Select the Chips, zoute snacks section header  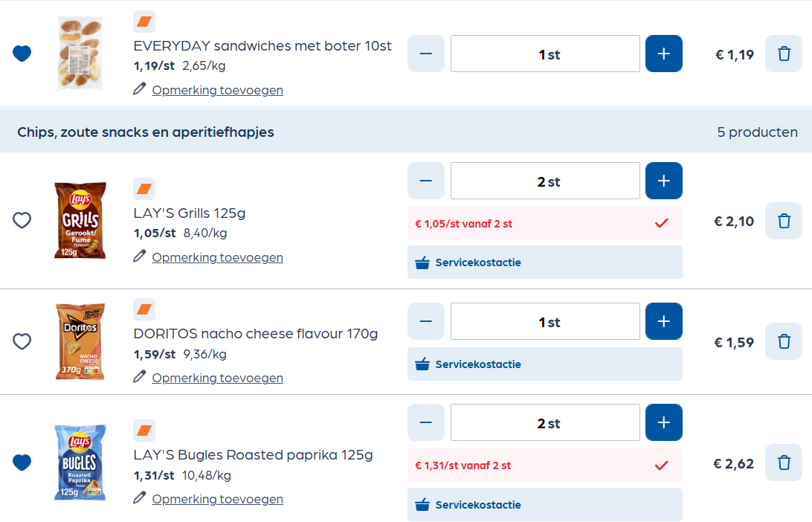(146, 132)
